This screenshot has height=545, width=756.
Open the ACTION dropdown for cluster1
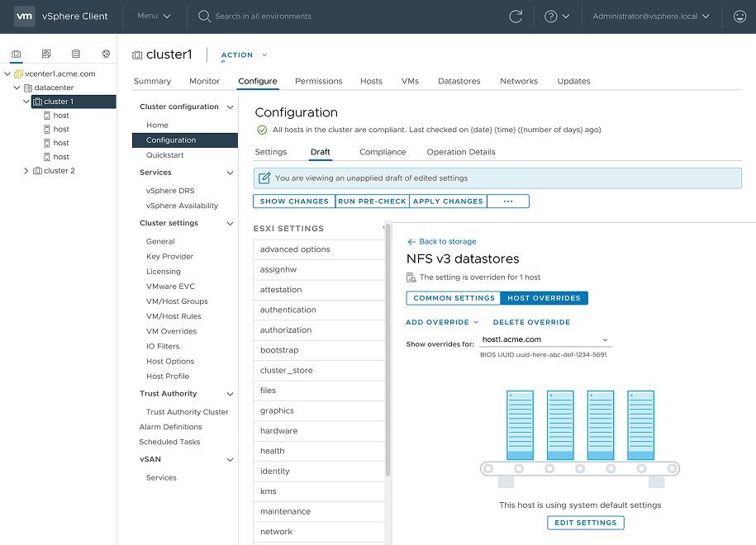241,54
